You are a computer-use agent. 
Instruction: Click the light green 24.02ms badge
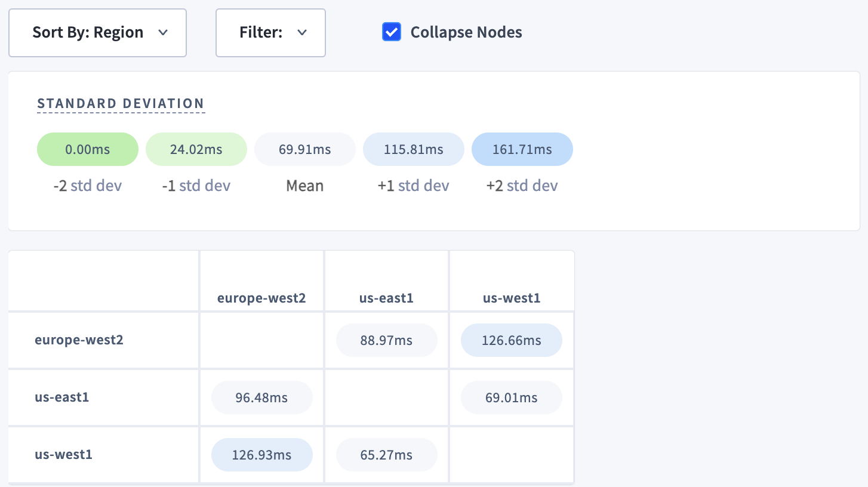tap(196, 149)
